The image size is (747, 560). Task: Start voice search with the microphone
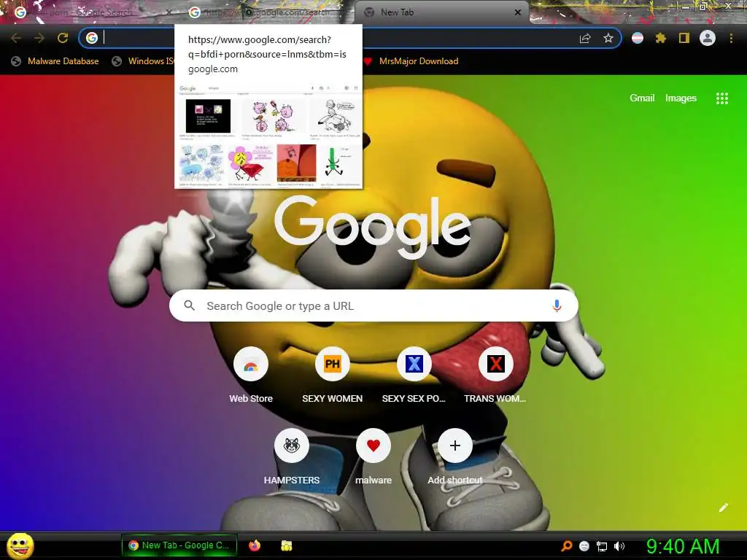point(557,306)
